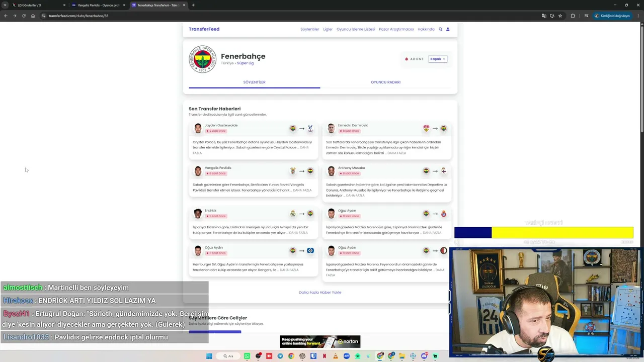The height and width of the screenshot is (362, 644).
Task: Open the Windows Start menu
Action: 209,356
